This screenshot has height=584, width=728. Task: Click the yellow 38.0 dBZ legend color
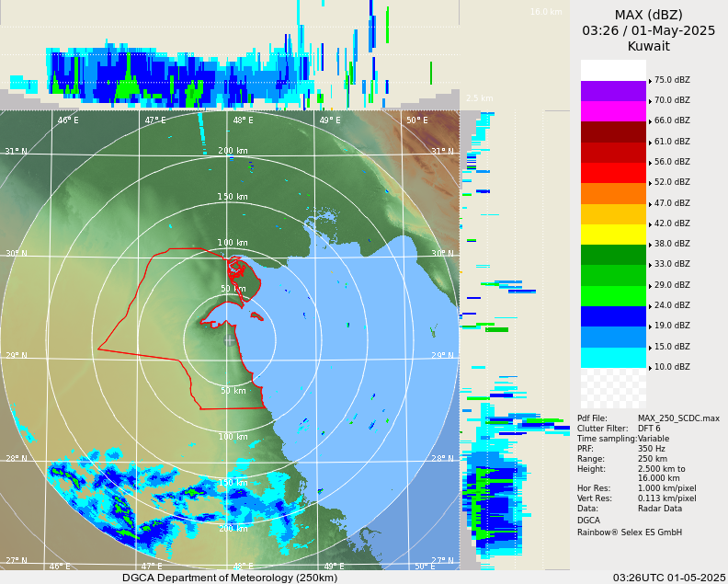click(613, 235)
